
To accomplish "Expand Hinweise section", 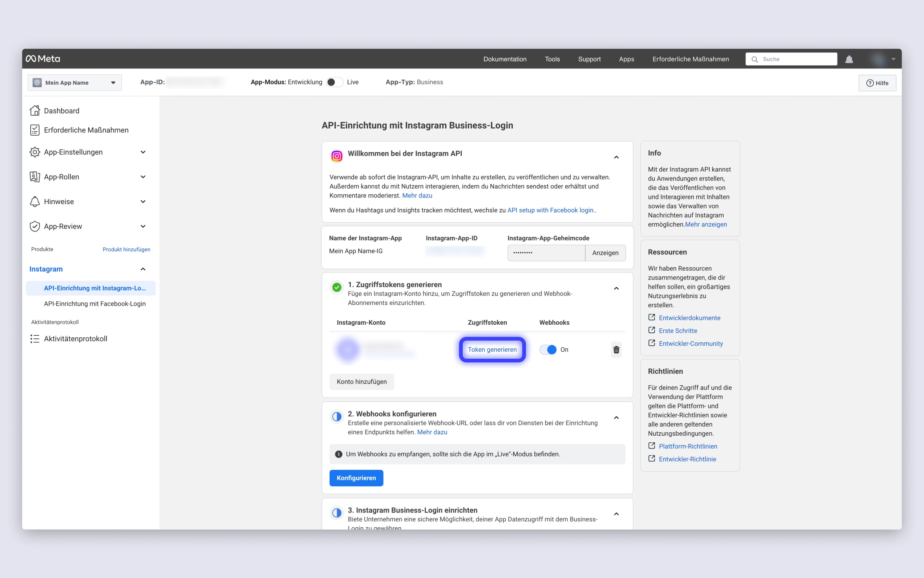I will (143, 202).
